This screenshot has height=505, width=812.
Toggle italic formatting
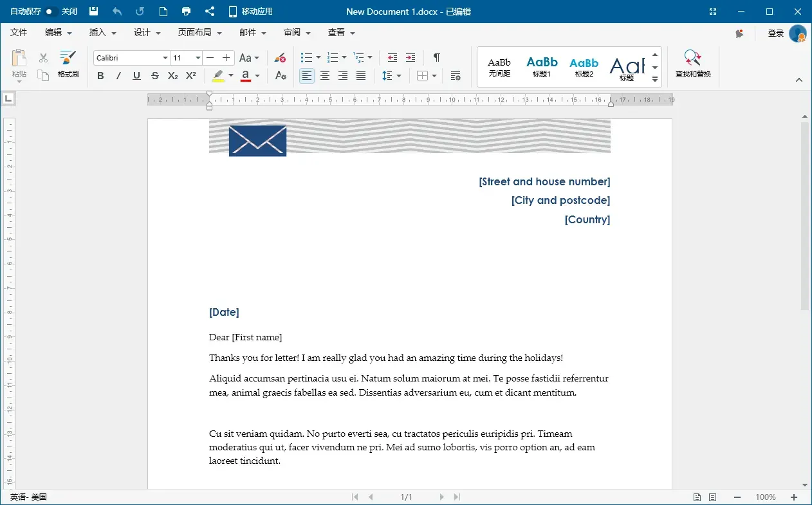point(118,76)
